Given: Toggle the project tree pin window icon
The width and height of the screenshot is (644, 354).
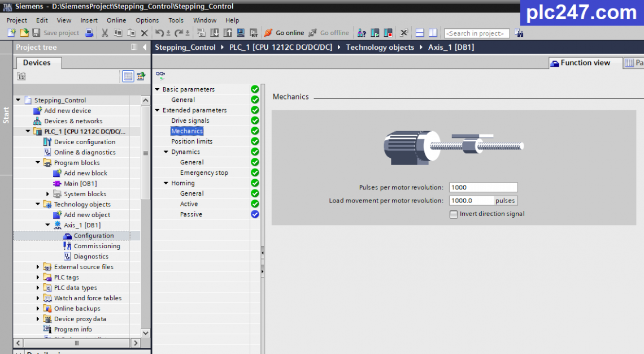Looking at the screenshot, I should [x=134, y=48].
